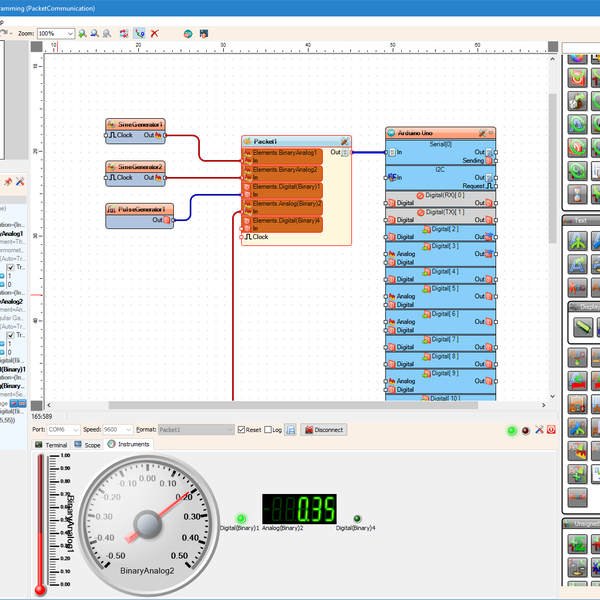This screenshot has height=600, width=600.
Task: Switch to the Terminal tab
Action: pos(51,444)
